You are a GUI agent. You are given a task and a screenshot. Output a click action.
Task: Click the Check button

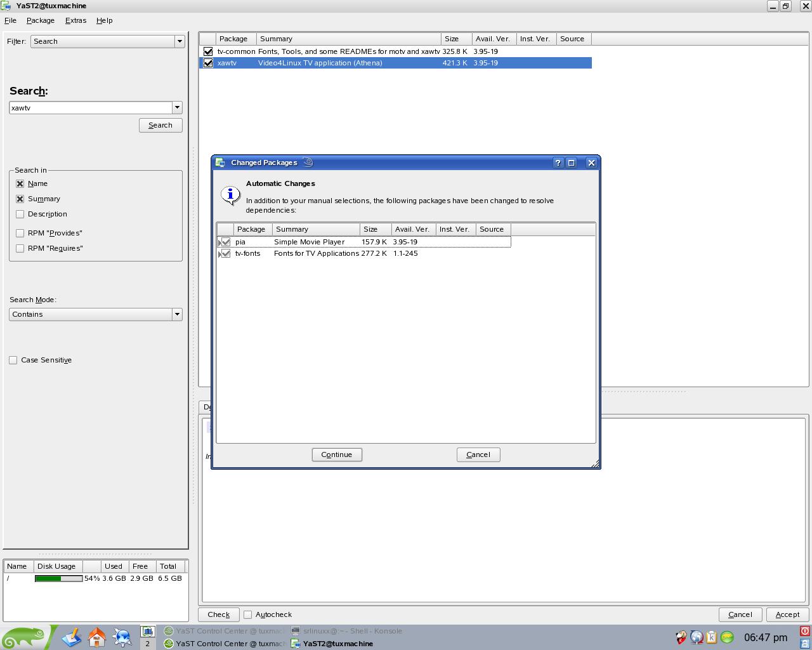pos(219,614)
